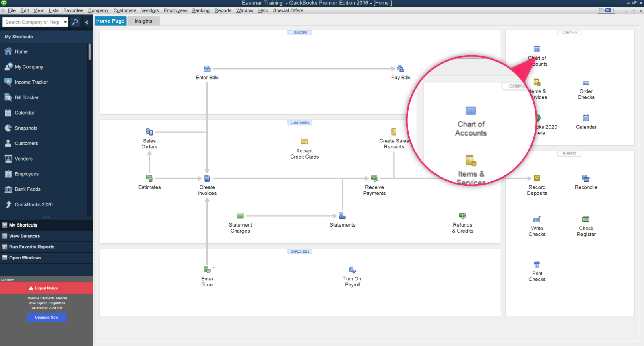Open Write Checks icon

537,219
